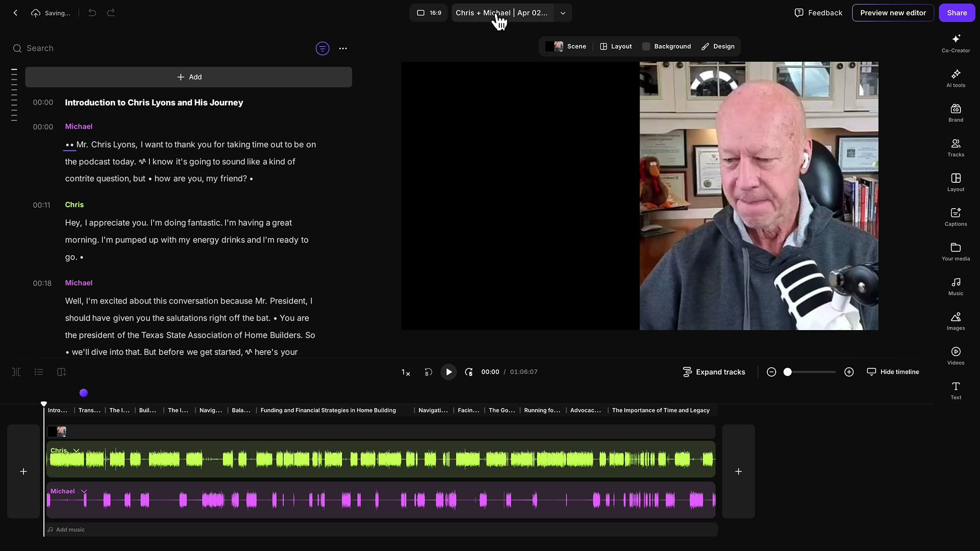Enable Expand tracks

(714, 372)
